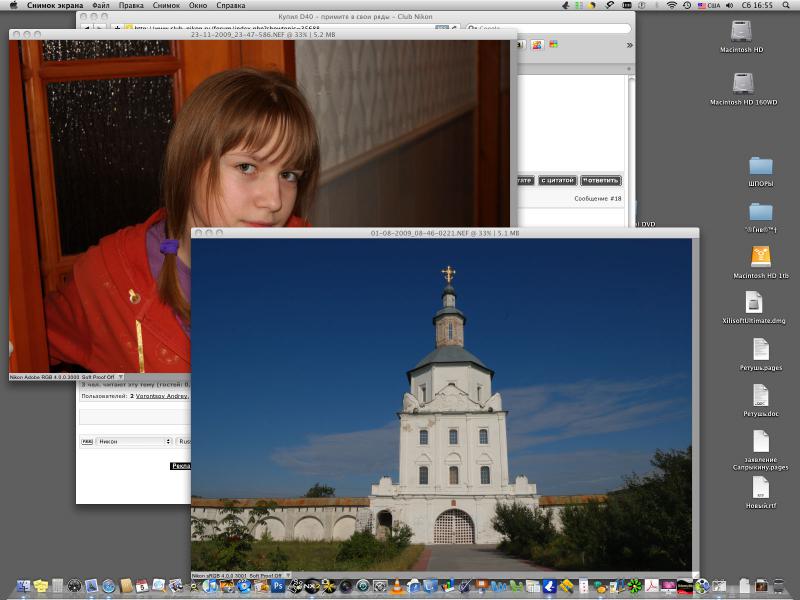Launch Stickies from the Dock
800x600 pixels.
(41, 586)
